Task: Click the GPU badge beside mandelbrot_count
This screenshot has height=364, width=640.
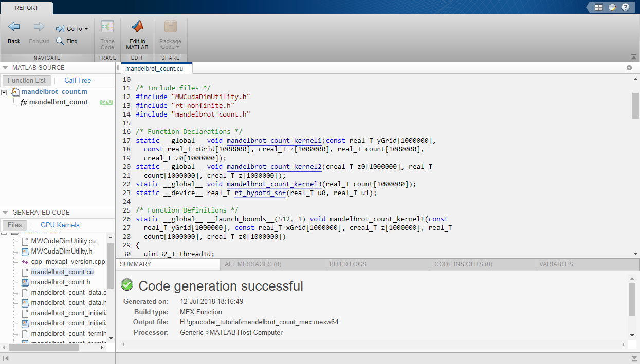Action: (x=106, y=102)
